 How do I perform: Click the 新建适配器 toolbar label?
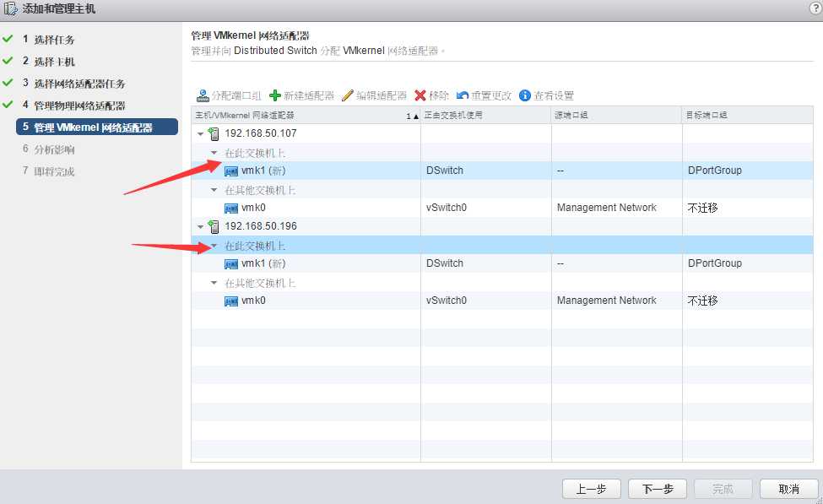(309, 95)
